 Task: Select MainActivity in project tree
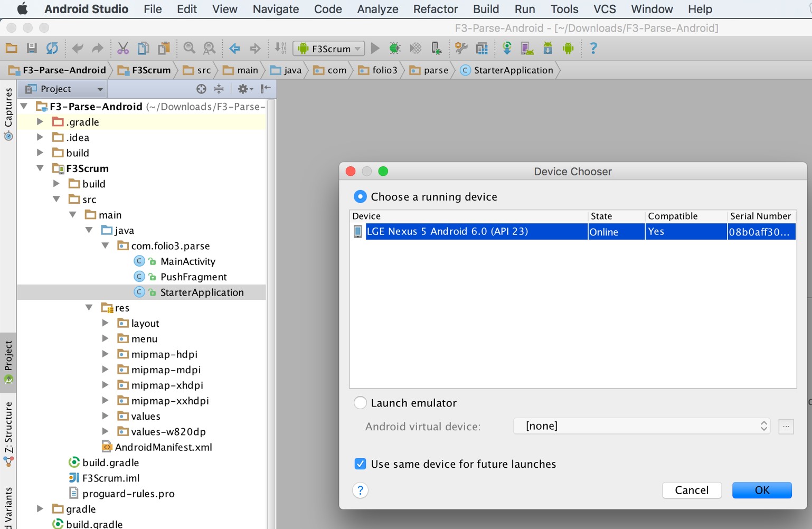188,261
